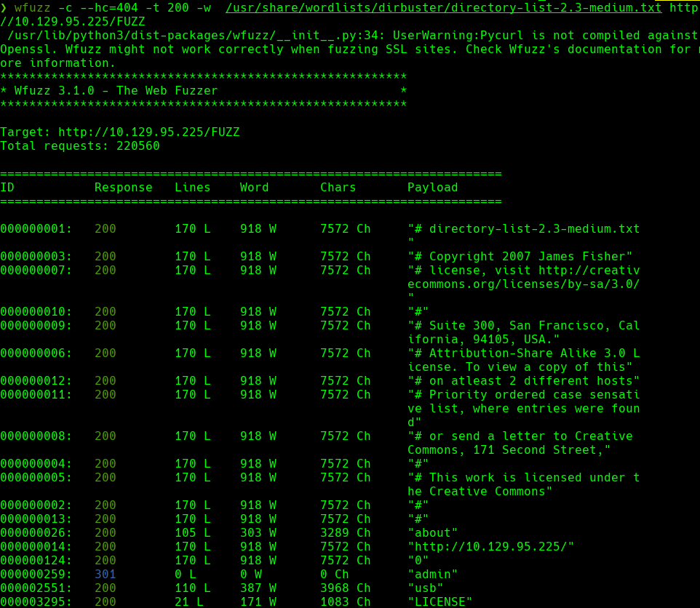Select ID 000000001 in the results
The height and width of the screenshot is (608, 700).
(x=36, y=229)
